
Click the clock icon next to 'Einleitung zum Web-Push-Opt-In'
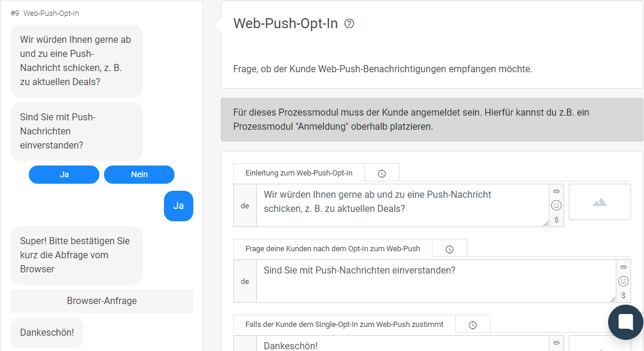tap(381, 173)
